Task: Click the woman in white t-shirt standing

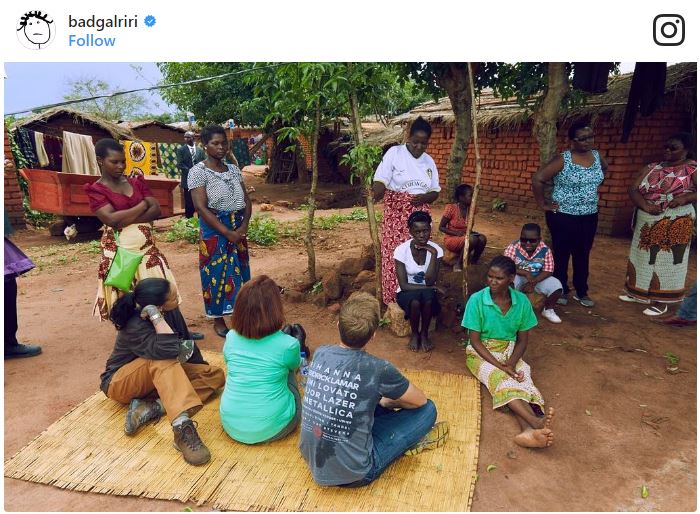Action: click(405, 200)
